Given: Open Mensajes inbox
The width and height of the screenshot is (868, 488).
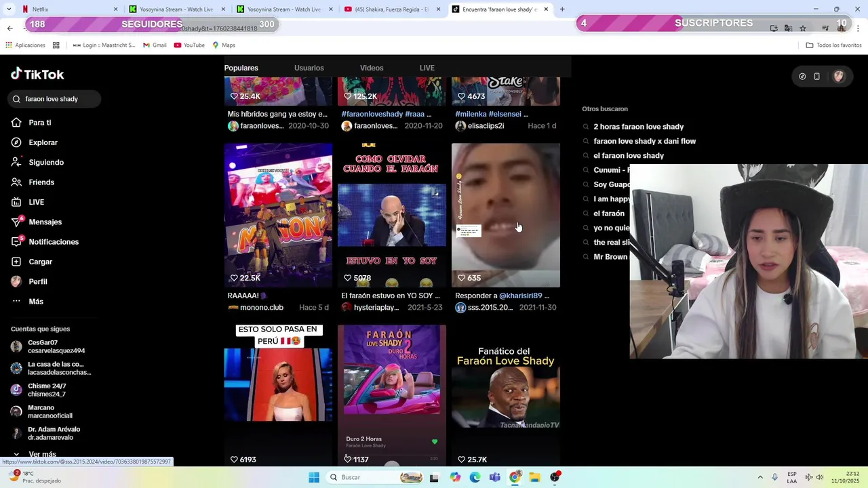Looking at the screenshot, I should pyautogui.click(x=36, y=222).
